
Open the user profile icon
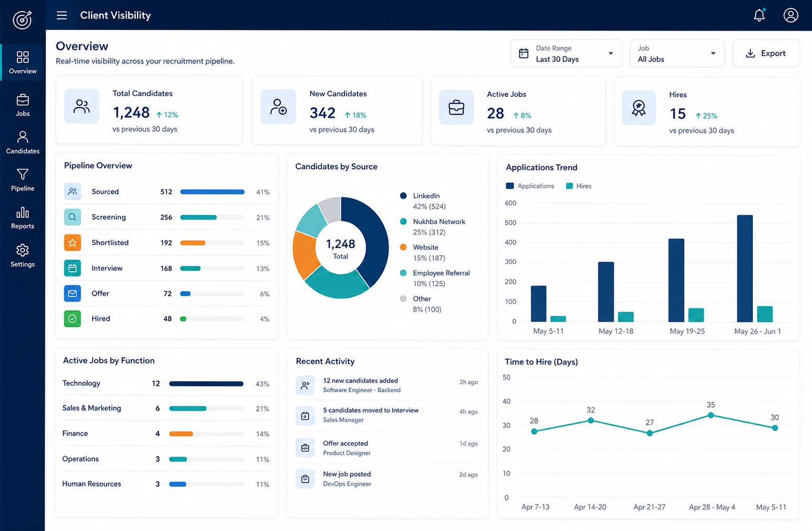(791, 15)
